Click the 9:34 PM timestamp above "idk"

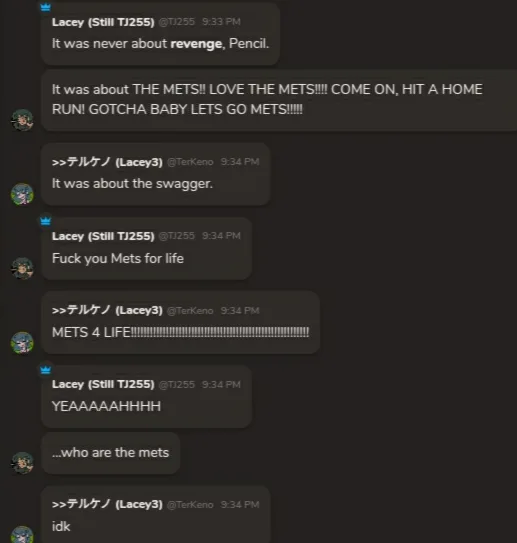[240, 505]
